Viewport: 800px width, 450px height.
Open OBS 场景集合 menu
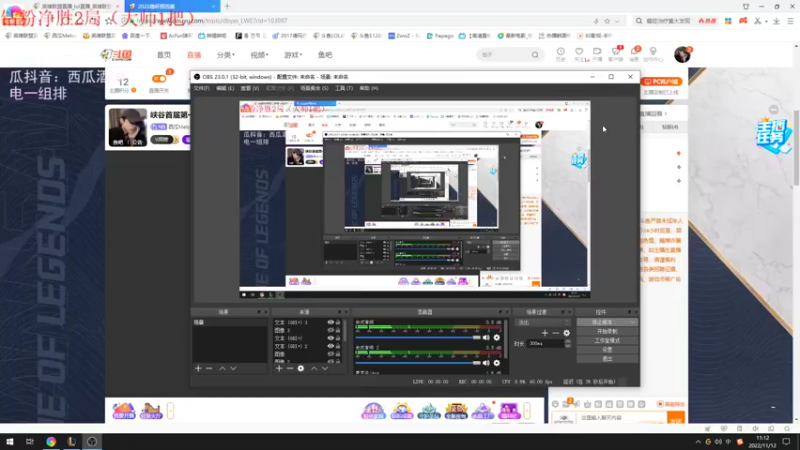click(314, 88)
